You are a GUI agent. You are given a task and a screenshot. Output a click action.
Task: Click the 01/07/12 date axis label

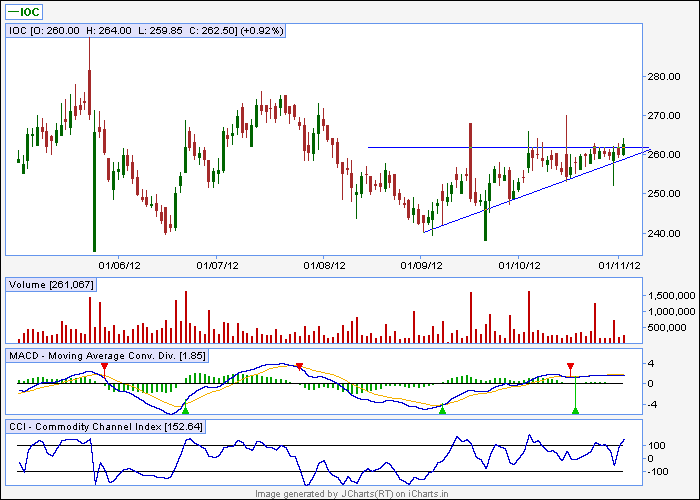pos(217,266)
